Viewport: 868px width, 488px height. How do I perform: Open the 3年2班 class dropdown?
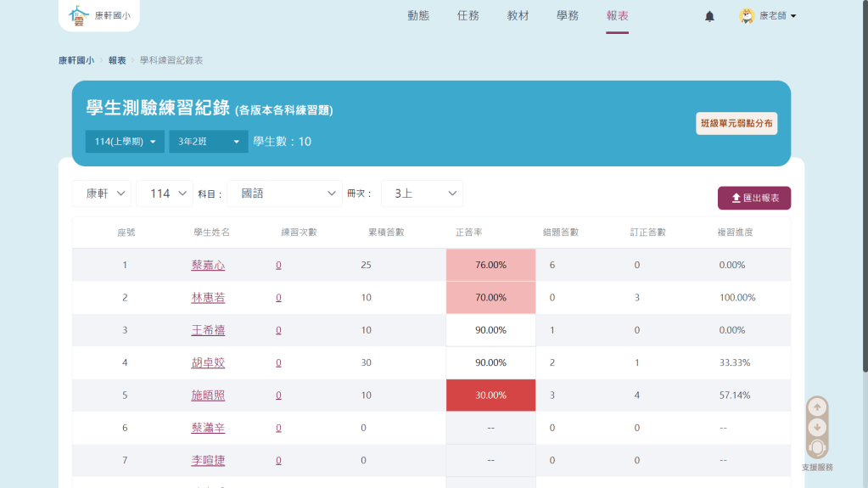coord(208,141)
